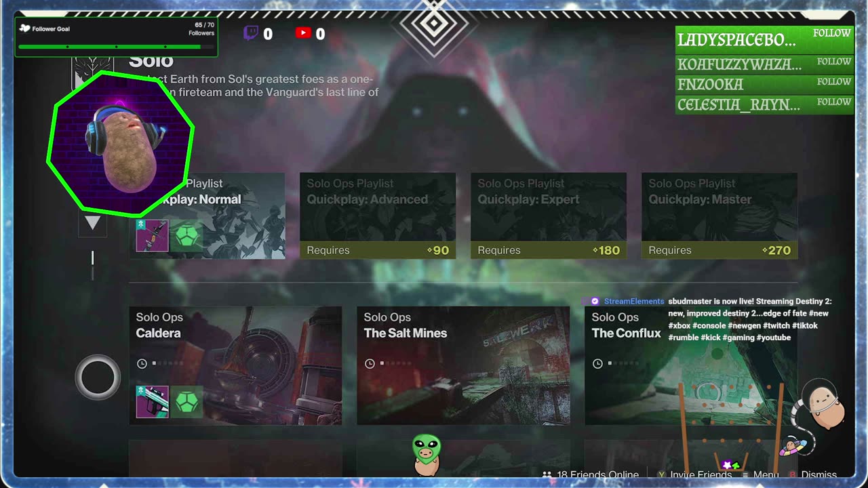The image size is (868, 488).
Task: Click the Requires 180 power bar
Action: pos(549,250)
